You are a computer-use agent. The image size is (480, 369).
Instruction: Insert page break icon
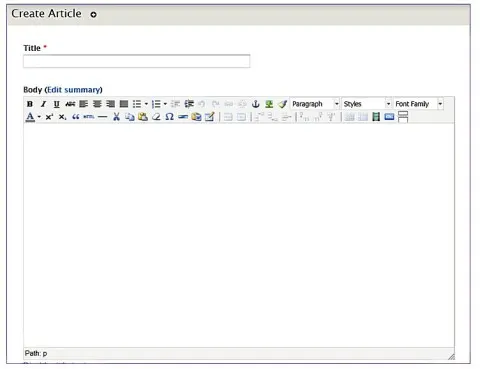[x=403, y=117]
